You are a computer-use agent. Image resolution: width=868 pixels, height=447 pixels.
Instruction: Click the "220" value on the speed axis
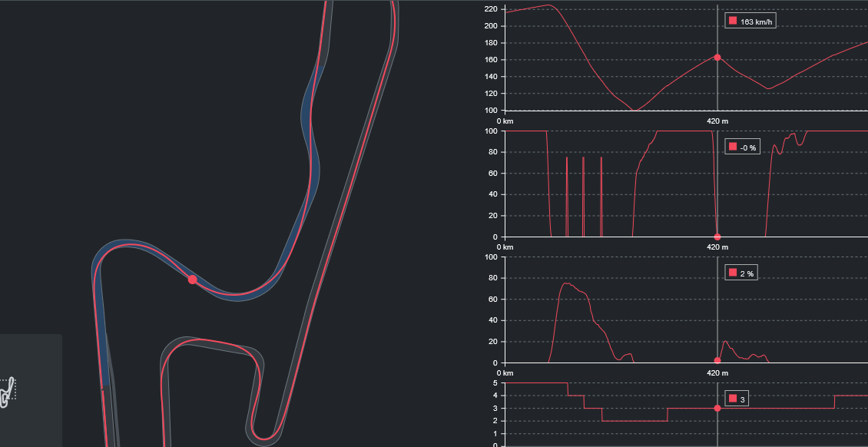click(x=492, y=9)
